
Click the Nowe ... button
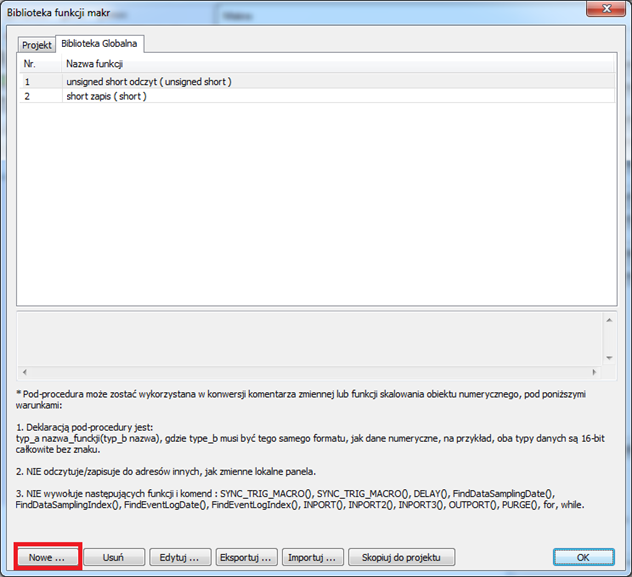(47, 557)
